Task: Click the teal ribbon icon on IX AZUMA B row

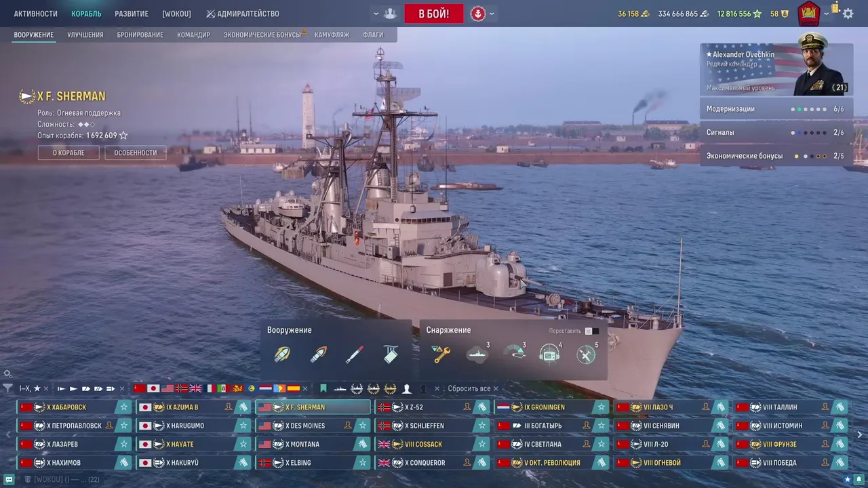Action: click(243, 407)
